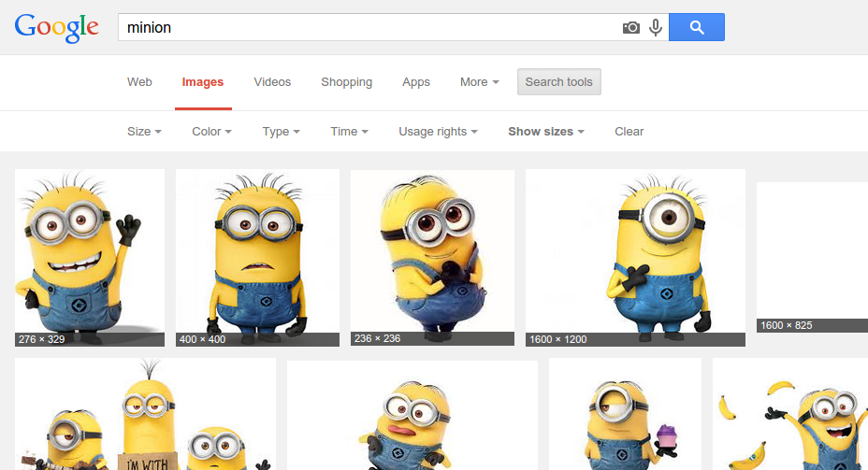Image resolution: width=868 pixels, height=470 pixels.
Task: Open the minion juggling bananas thumbnail
Action: click(790, 414)
